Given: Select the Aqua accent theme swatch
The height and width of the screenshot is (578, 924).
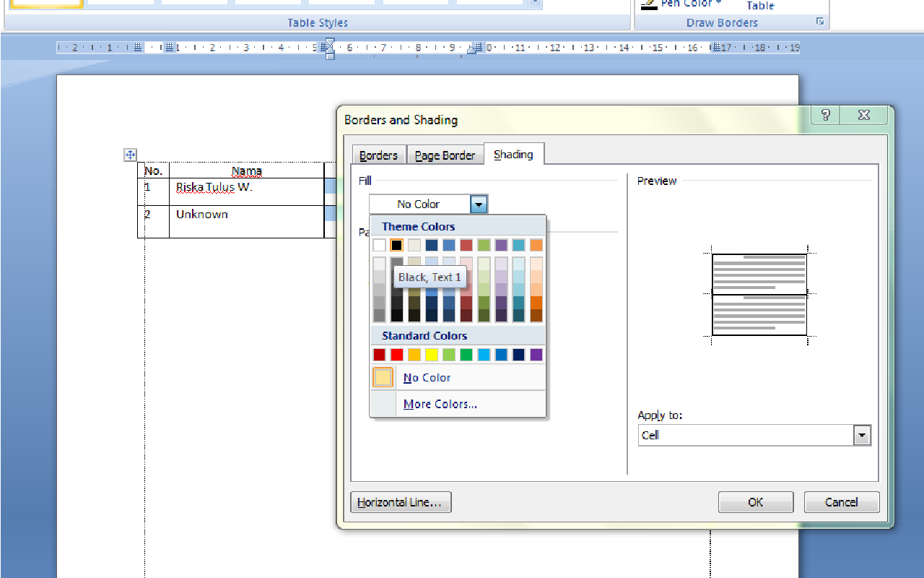Looking at the screenshot, I should 518,245.
